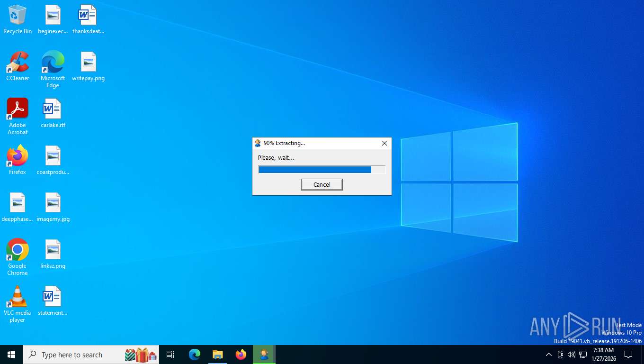This screenshot has width=644, height=364.
Task: Open Task View from the taskbar
Action: click(x=170, y=355)
